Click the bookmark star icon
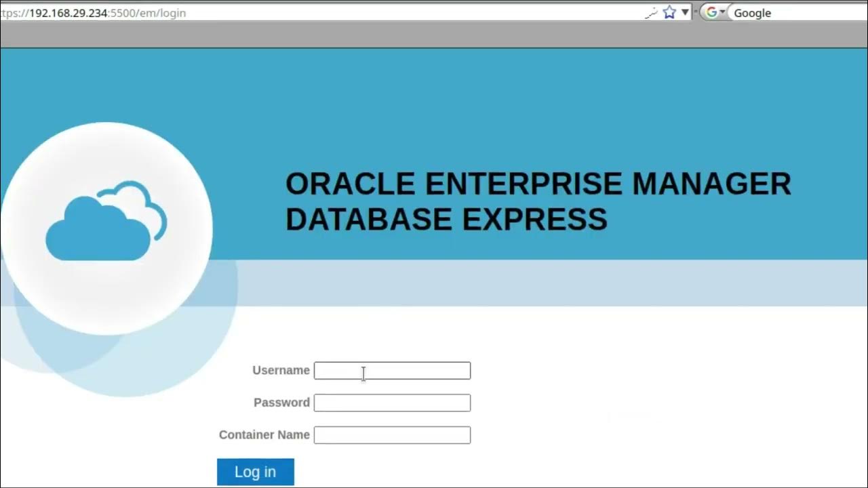The height and width of the screenshot is (488, 868). (x=669, y=12)
